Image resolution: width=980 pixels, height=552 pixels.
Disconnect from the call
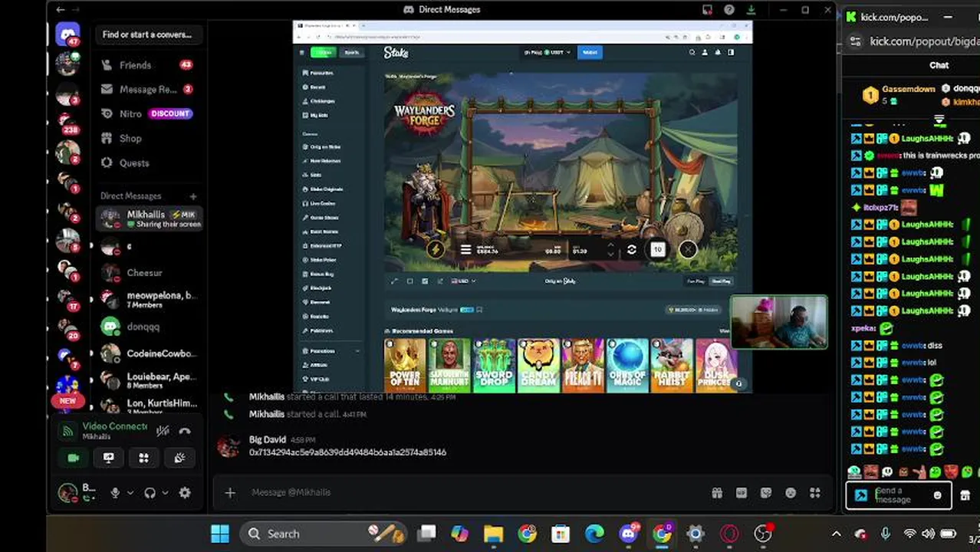[185, 431]
